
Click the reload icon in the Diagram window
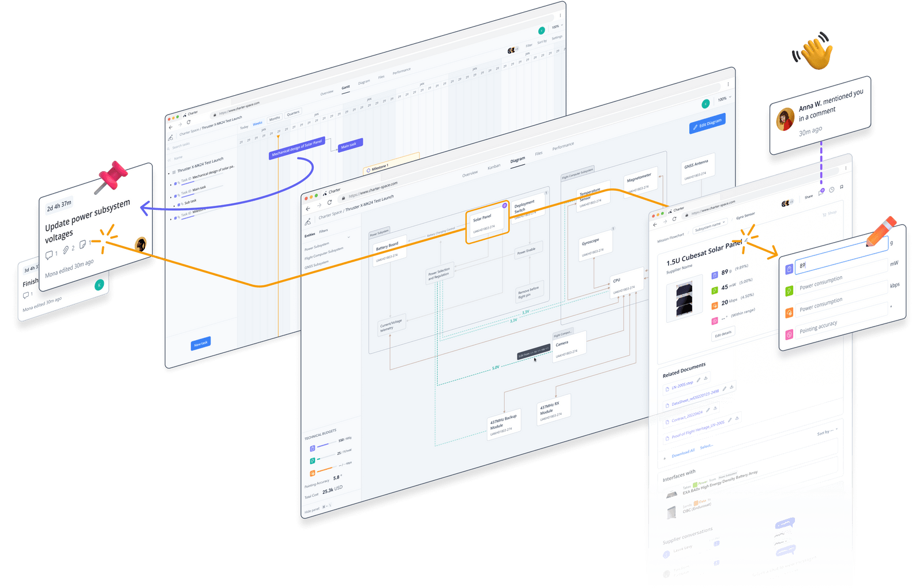[329, 202]
